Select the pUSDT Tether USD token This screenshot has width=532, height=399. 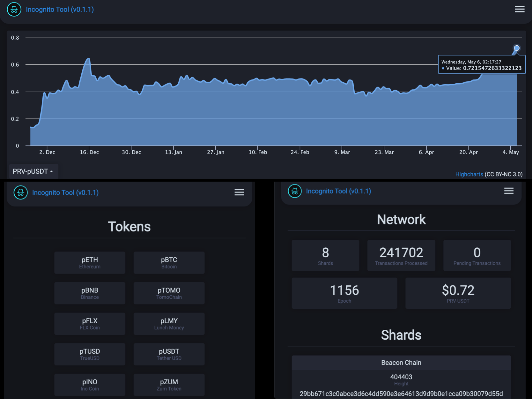coord(169,354)
